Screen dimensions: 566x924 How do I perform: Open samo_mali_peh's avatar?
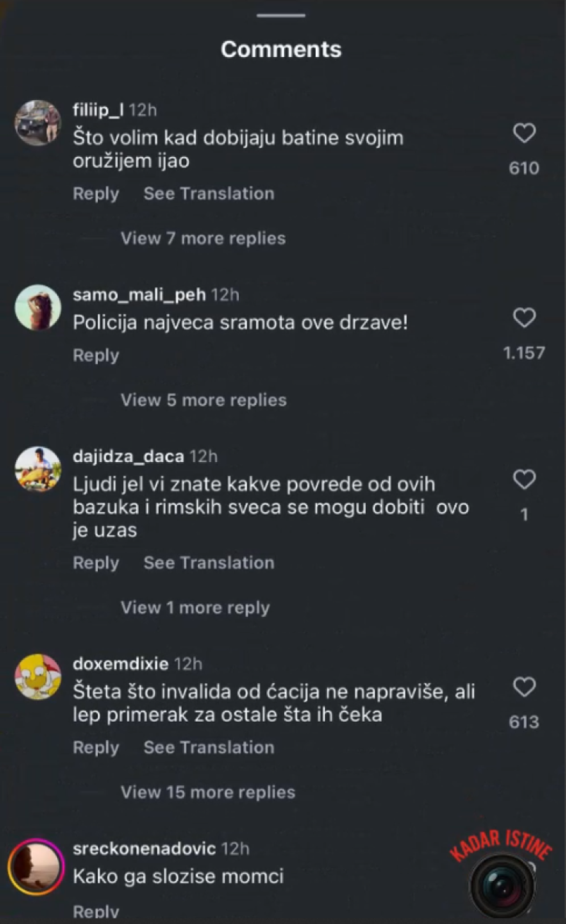click(38, 307)
